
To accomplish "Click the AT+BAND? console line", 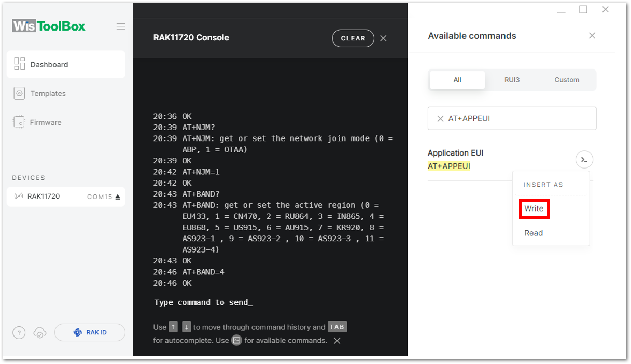I will pos(201,194).
